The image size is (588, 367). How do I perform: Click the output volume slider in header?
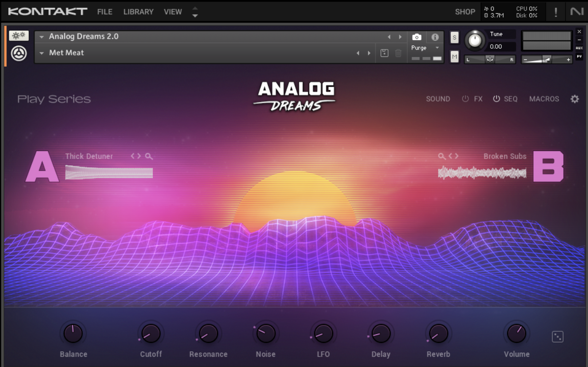[547, 59]
